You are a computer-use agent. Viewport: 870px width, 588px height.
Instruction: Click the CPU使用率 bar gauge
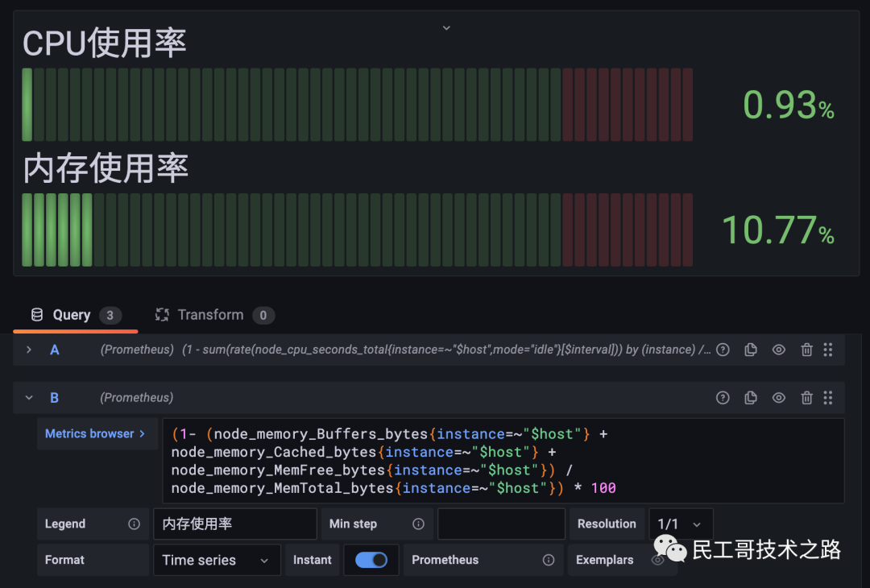point(358,105)
